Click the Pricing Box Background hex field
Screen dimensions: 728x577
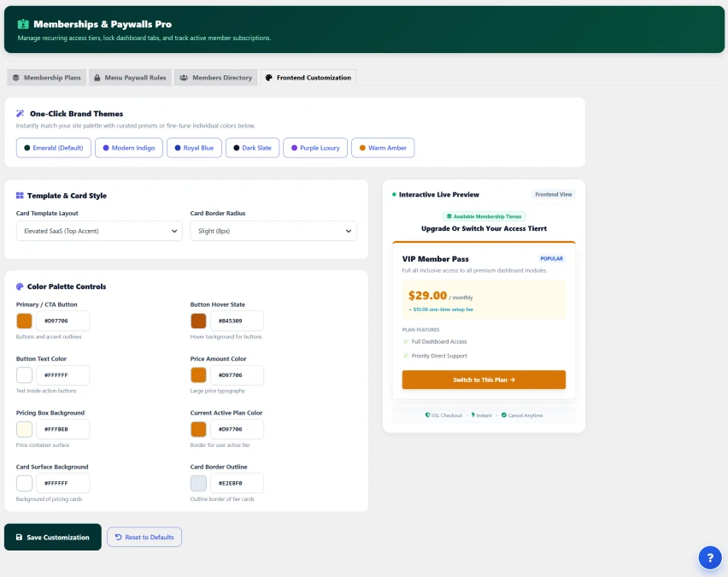point(63,429)
